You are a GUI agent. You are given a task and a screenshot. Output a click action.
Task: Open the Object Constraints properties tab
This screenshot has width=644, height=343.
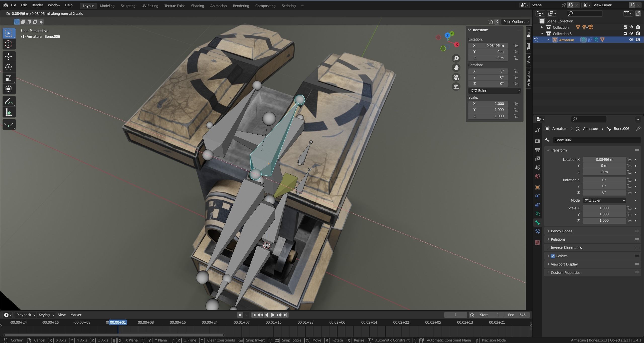538,205
